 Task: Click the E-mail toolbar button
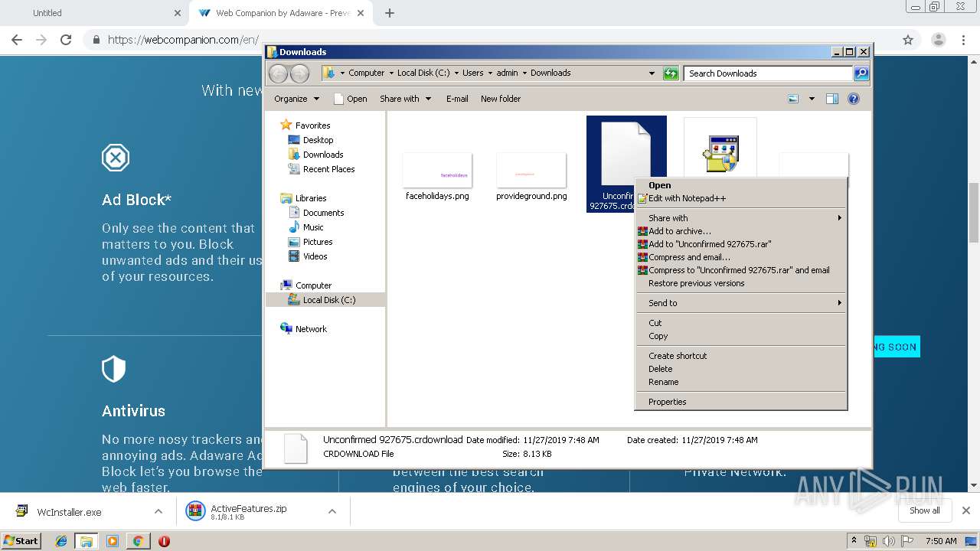click(x=457, y=99)
